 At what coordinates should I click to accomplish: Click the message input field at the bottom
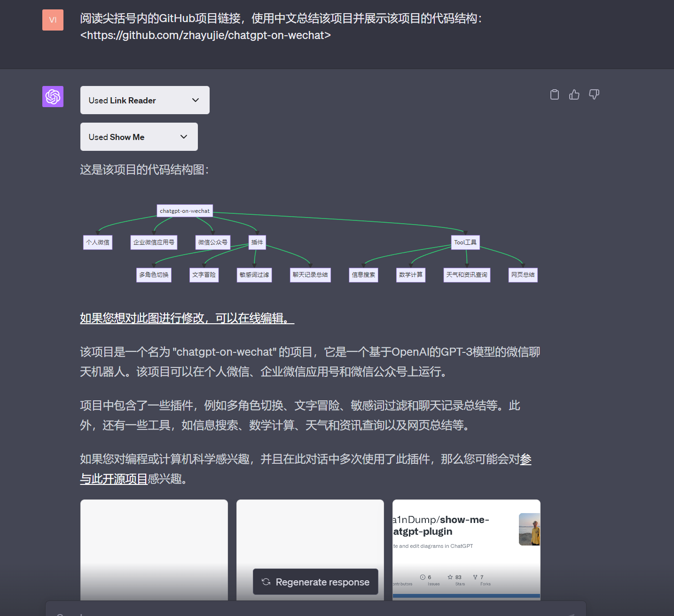[315, 611]
